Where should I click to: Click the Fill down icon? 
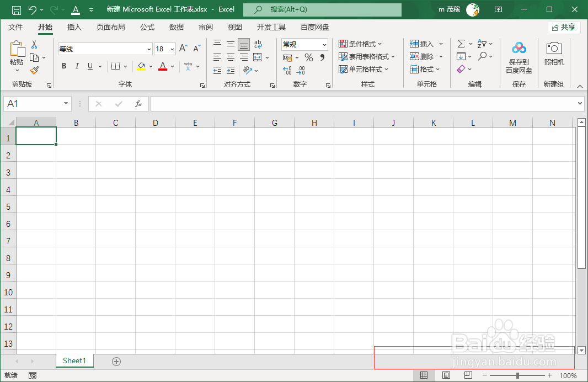[461, 57]
